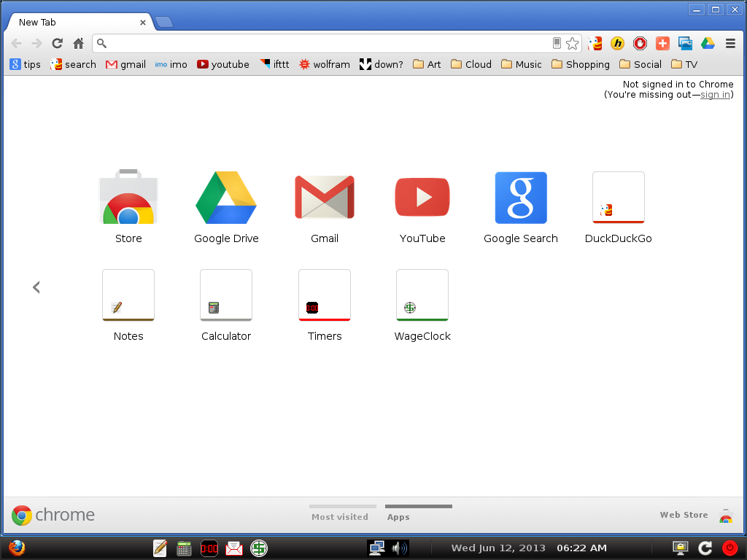Click the browser back button
The image size is (747, 560).
point(16,43)
